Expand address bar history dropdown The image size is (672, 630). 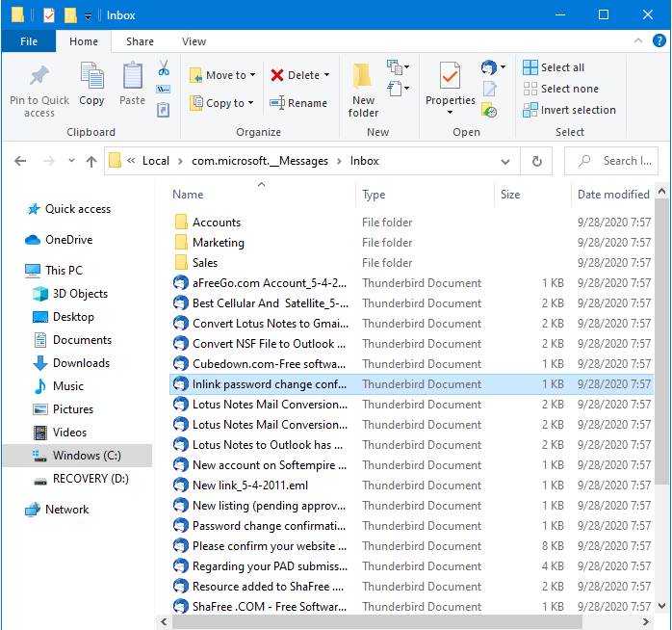[505, 162]
